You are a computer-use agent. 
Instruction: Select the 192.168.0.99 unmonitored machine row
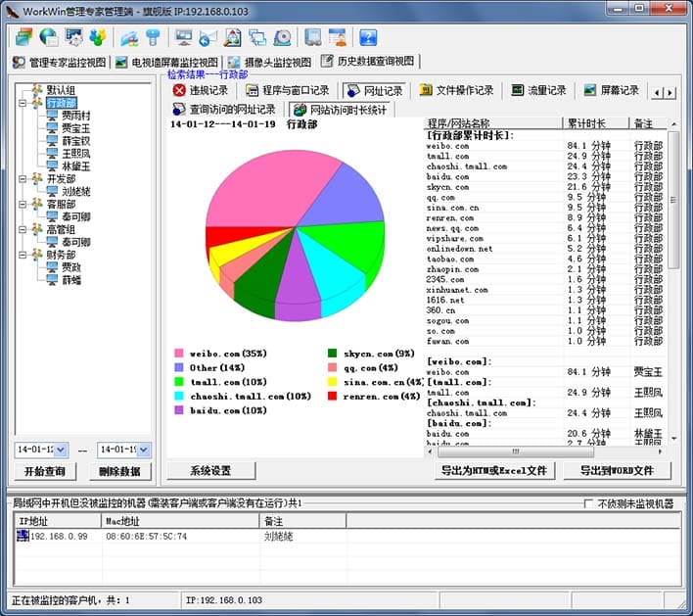coord(346,537)
